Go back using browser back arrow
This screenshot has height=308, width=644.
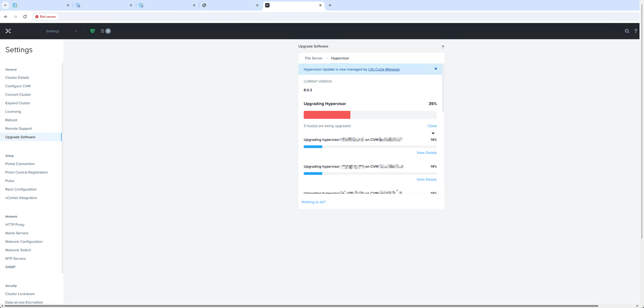[6, 16]
